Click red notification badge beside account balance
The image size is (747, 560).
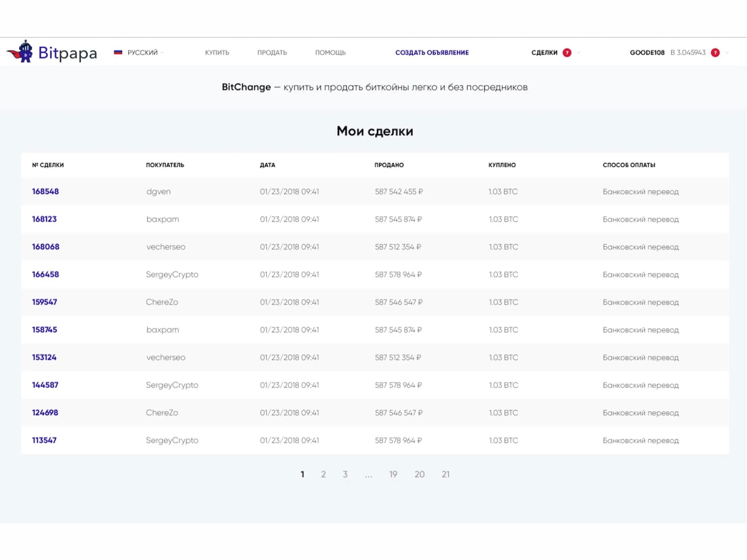click(x=715, y=52)
